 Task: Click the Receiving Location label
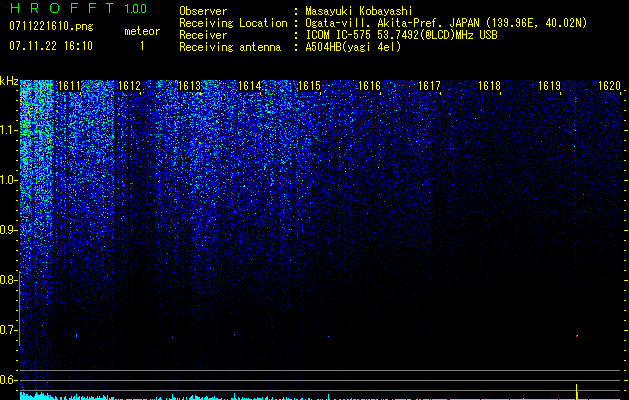233,23
